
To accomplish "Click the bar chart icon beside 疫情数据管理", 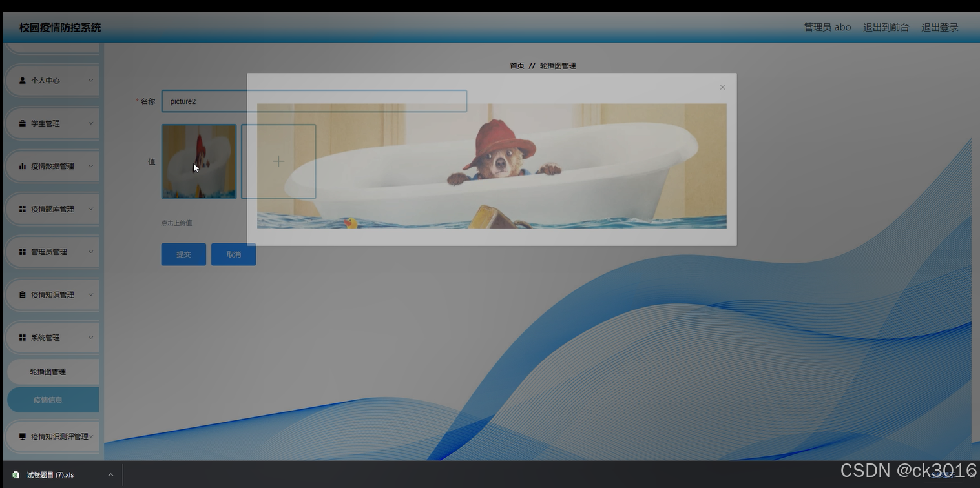I will pos(23,167).
